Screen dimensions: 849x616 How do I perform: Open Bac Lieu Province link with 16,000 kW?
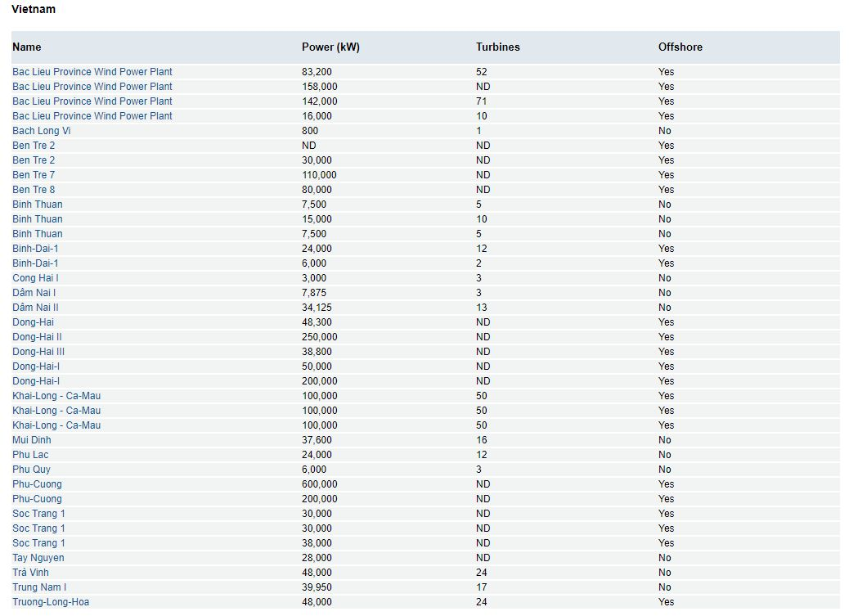coord(92,115)
